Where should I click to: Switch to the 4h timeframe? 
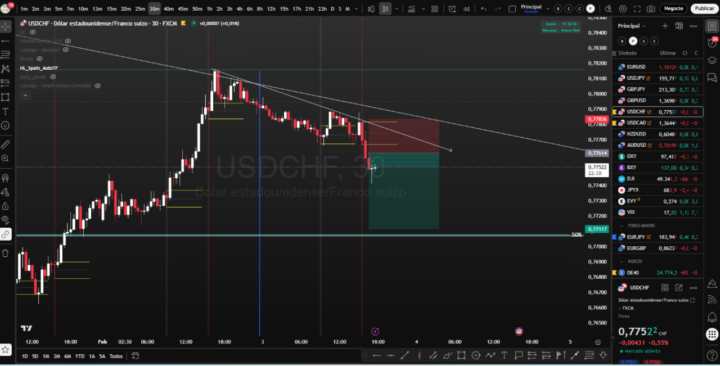(239, 9)
